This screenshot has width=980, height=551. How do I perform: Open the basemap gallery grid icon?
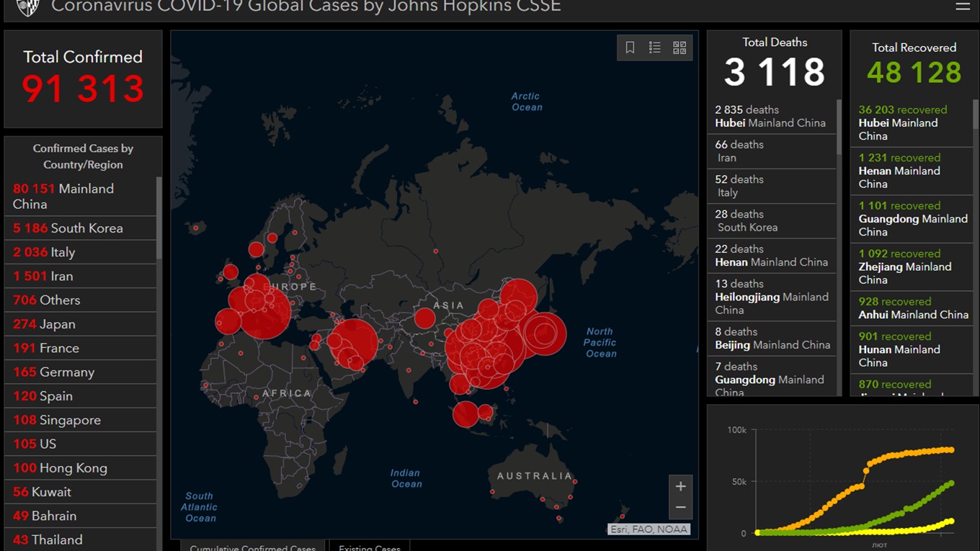pos(680,48)
